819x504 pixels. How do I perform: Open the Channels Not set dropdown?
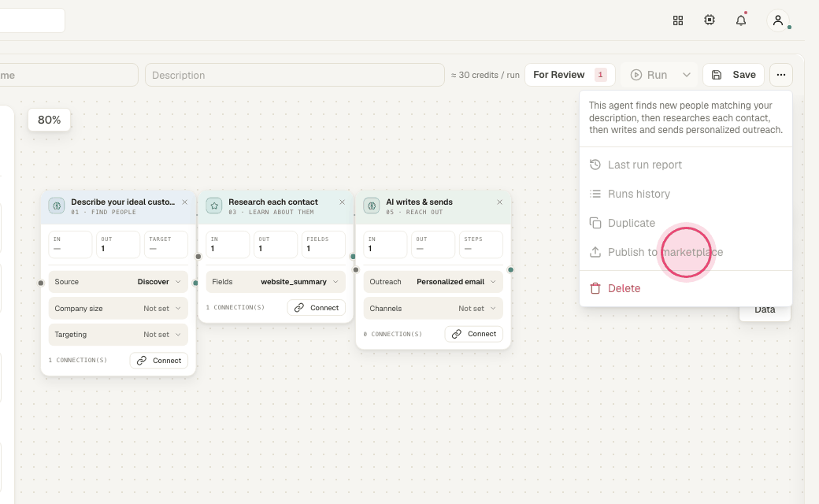433,308
